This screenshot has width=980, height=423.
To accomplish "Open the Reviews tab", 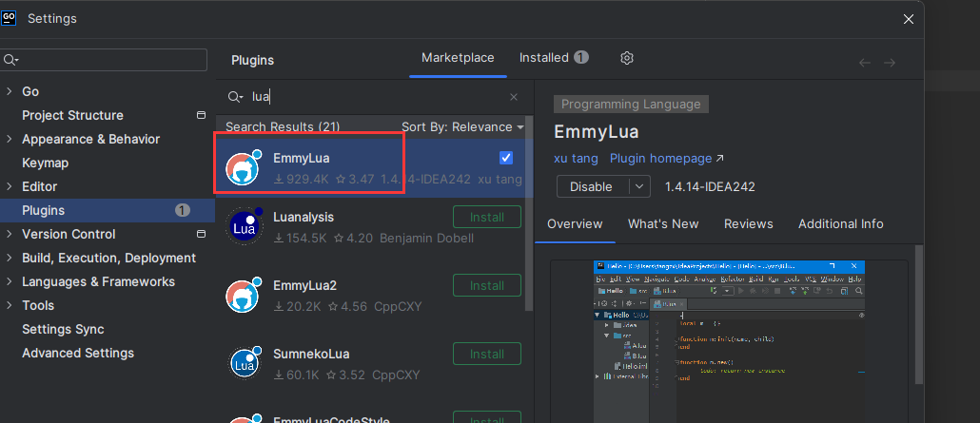I will coord(748,224).
